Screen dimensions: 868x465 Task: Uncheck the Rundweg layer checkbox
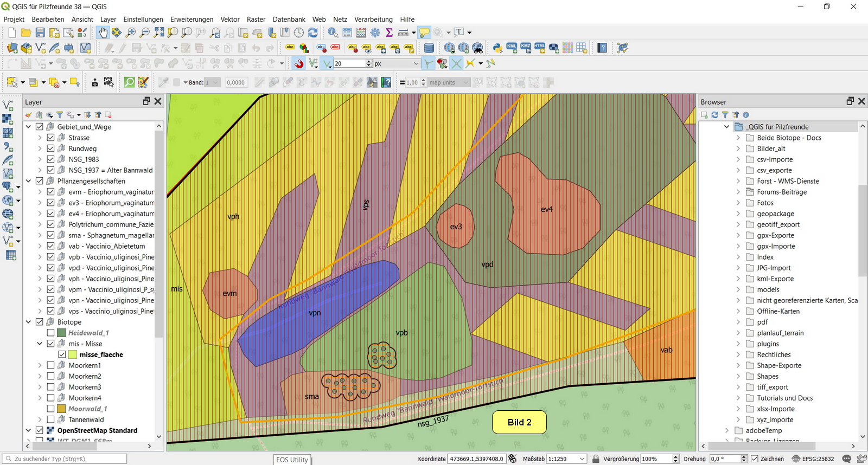tap(50, 148)
